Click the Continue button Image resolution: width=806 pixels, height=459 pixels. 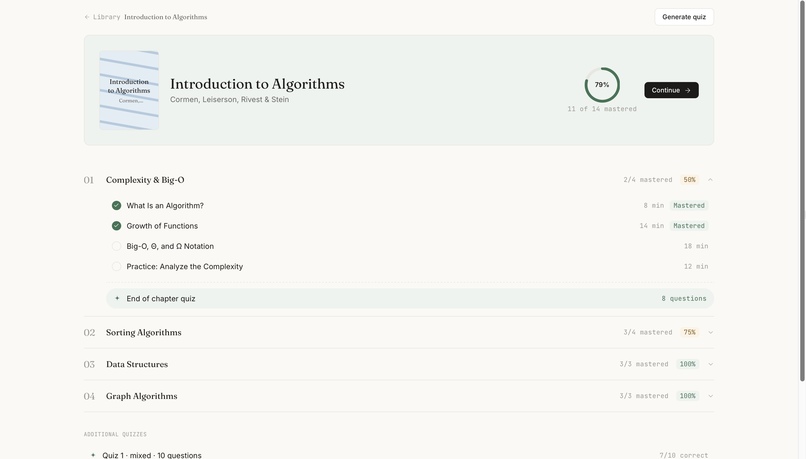pyautogui.click(x=671, y=90)
